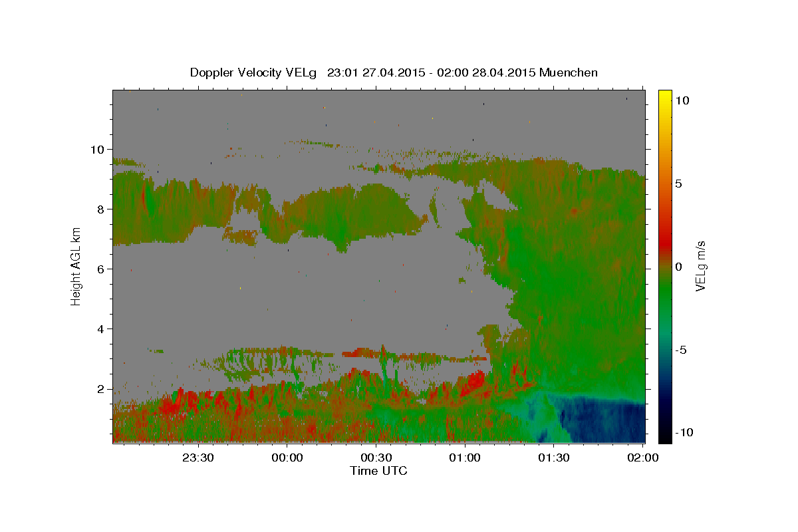Click the 01:30 time tick label
The width and height of the screenshot is (798, 532).
coord(553,458)
